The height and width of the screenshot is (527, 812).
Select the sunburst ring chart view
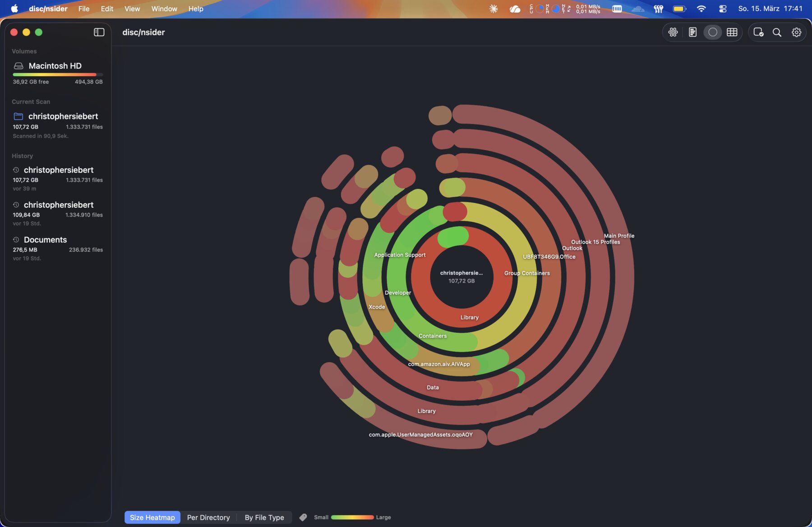712,32
